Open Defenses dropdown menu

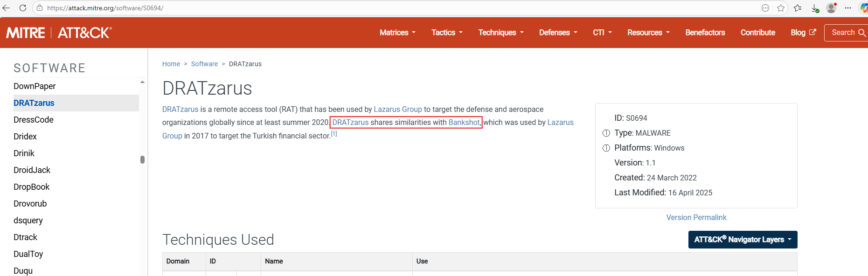[558, 33]
